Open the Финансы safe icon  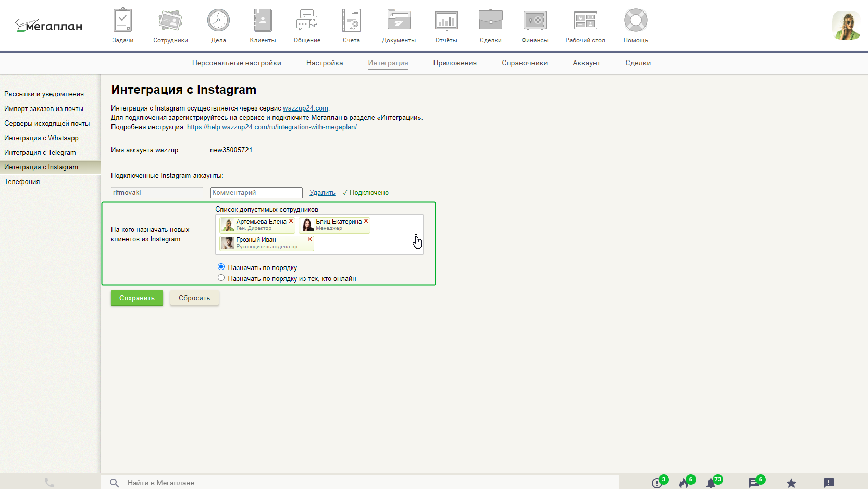point(535,21)
